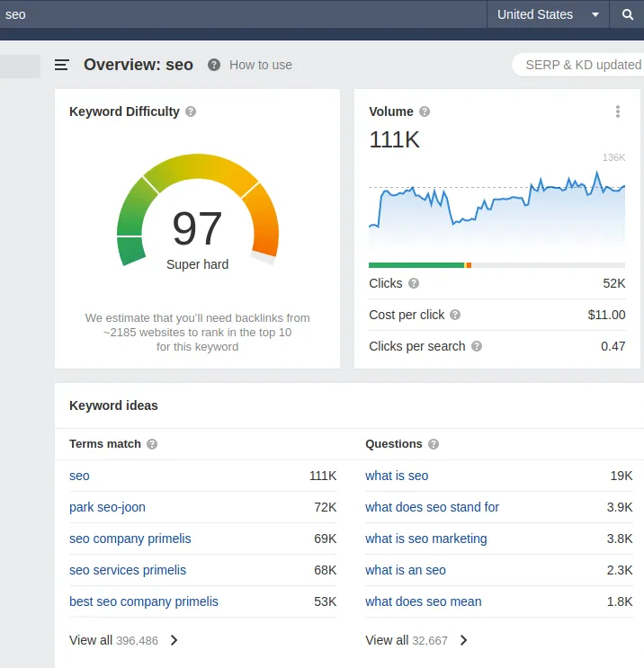Click the 136K chart axis label
644x668 pixels.
pos(613,157)
